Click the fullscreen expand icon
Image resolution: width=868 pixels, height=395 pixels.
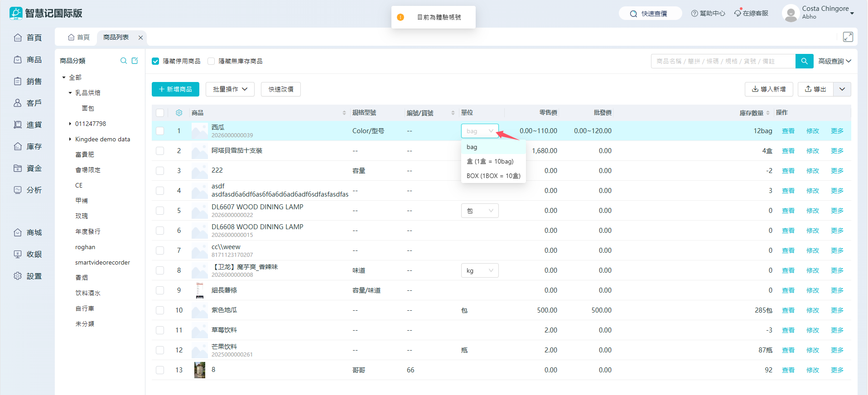tap(848, 37)
